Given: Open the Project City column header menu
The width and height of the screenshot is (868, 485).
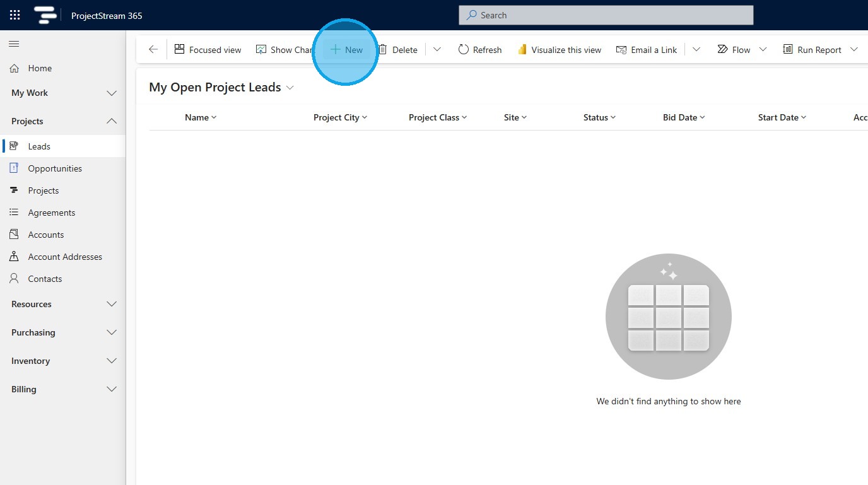Looking at the screenshot, I should click(341, 117).
